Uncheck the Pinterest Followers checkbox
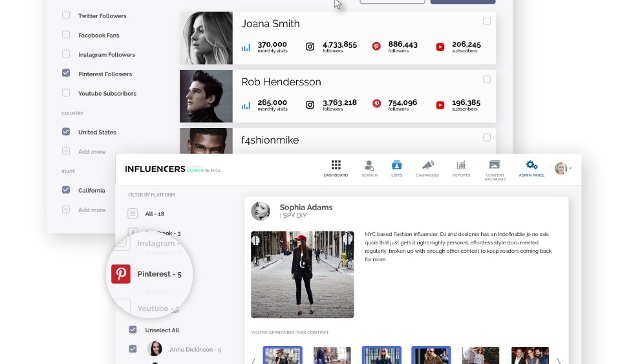This screenshot has height=364, width=622. click(x=66, y=73)
